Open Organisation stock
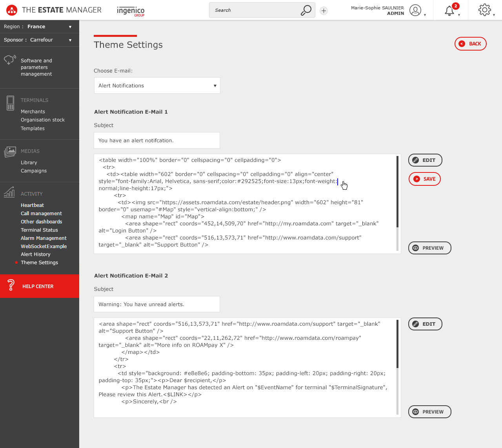This screenshot has height=448, width=502. [x=43, y=120]
